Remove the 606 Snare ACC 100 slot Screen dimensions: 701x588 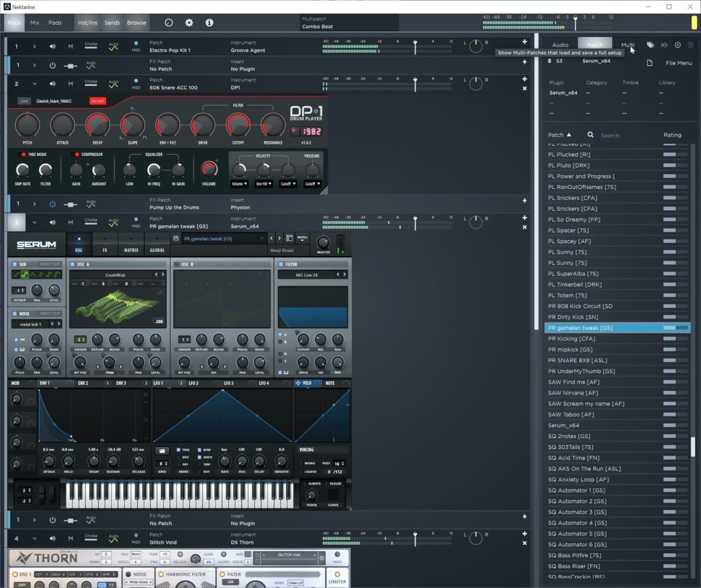[x=524, y=88]
